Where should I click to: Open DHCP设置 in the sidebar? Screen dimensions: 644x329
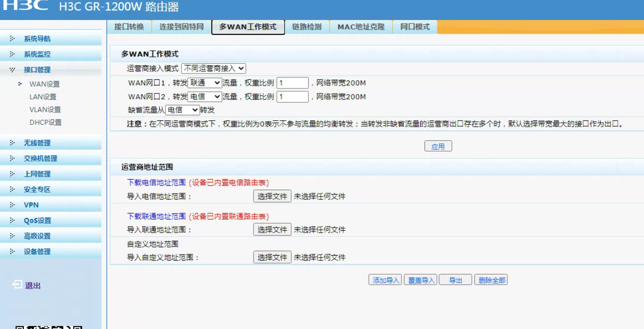coord(45,122)
